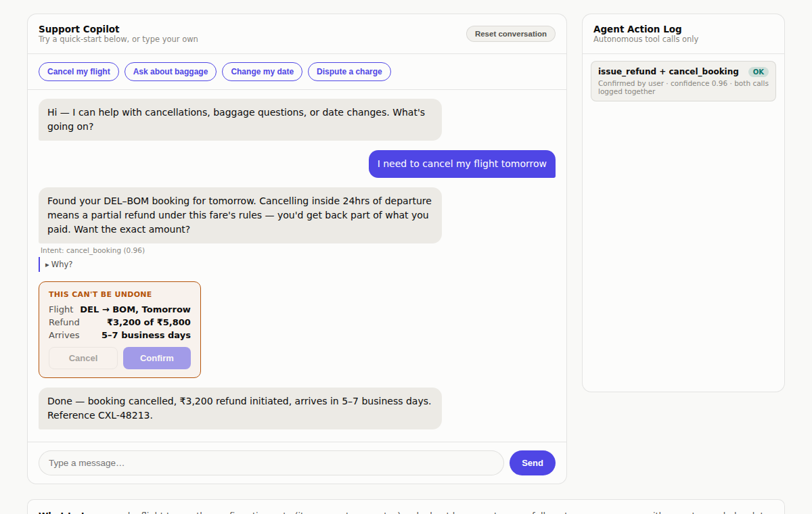Send the message with the Send button
Image resolution: width=812 pixels, height=514 pixels.
pos(533,463)
